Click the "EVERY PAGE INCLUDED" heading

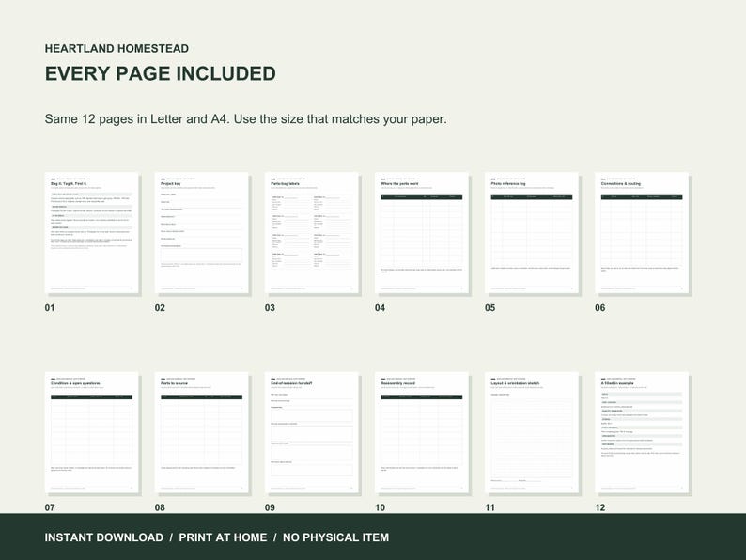pyautogui.click(x=161, y=73)
